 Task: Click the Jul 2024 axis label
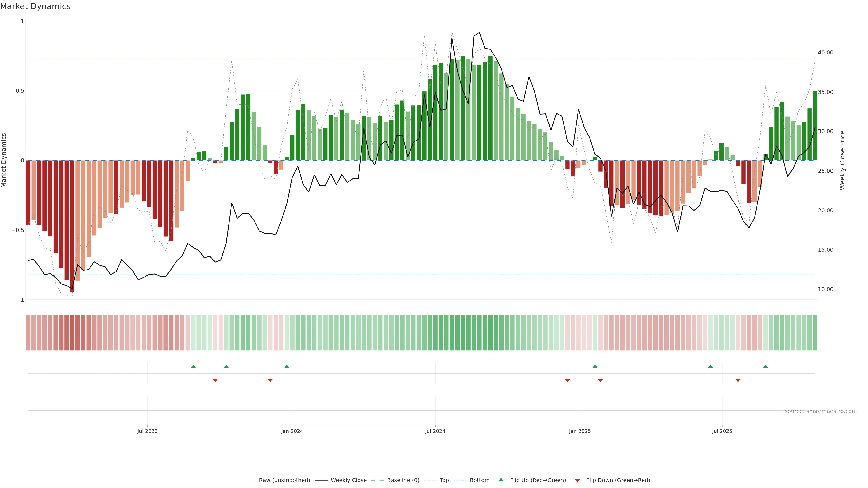pos(435,431)
